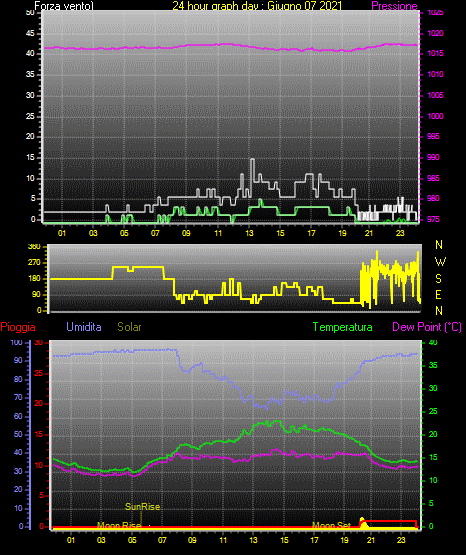This screenshot has height=555, width=466.
Task: Click temperature axis value '20'
Action: 433,434
